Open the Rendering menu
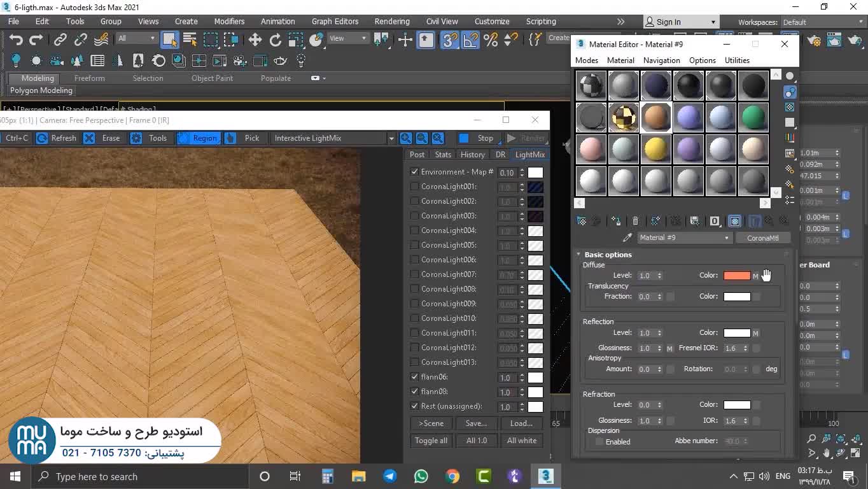Image resolution: width=868 pixels, height=489 pixels. 391,21
